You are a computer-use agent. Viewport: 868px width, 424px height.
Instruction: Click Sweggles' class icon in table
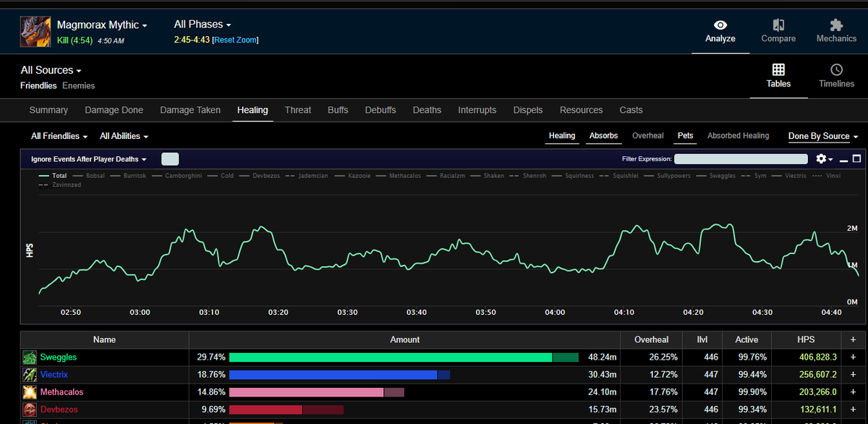pos(29,357)
